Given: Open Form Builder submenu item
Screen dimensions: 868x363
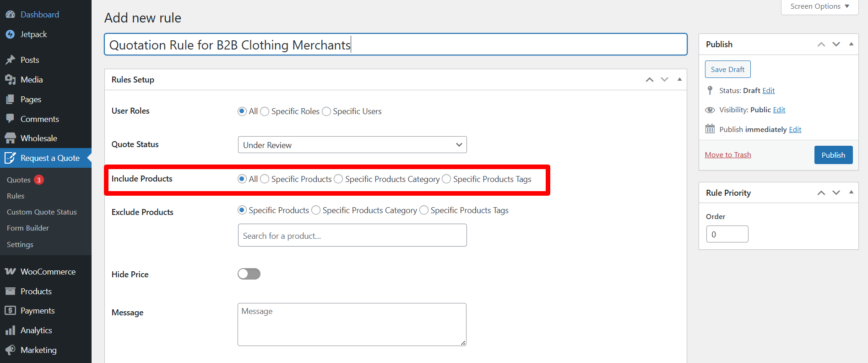Looking at the screenshot, I should pos(28,228).
